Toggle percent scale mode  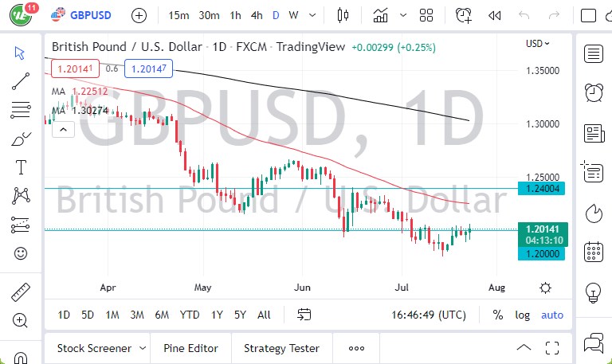tap(498, 315)
